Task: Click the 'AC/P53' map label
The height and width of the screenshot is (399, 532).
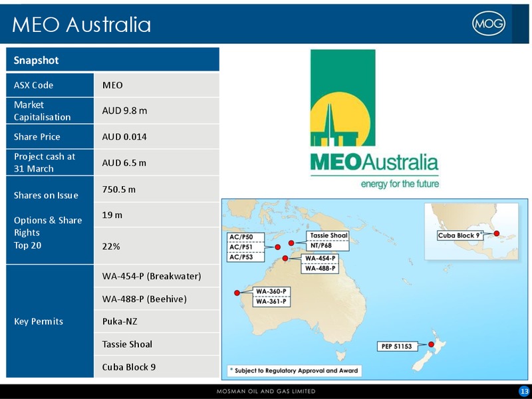Action: click(x=241, y=257)
